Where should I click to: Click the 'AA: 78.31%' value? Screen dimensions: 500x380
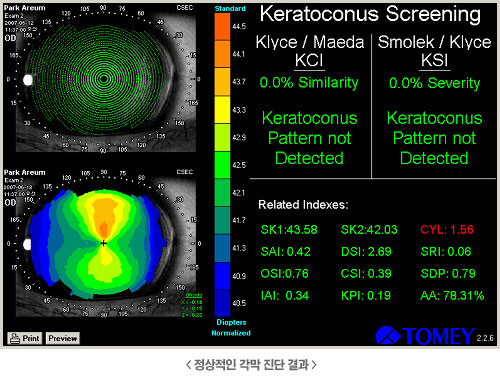[452, 296]
